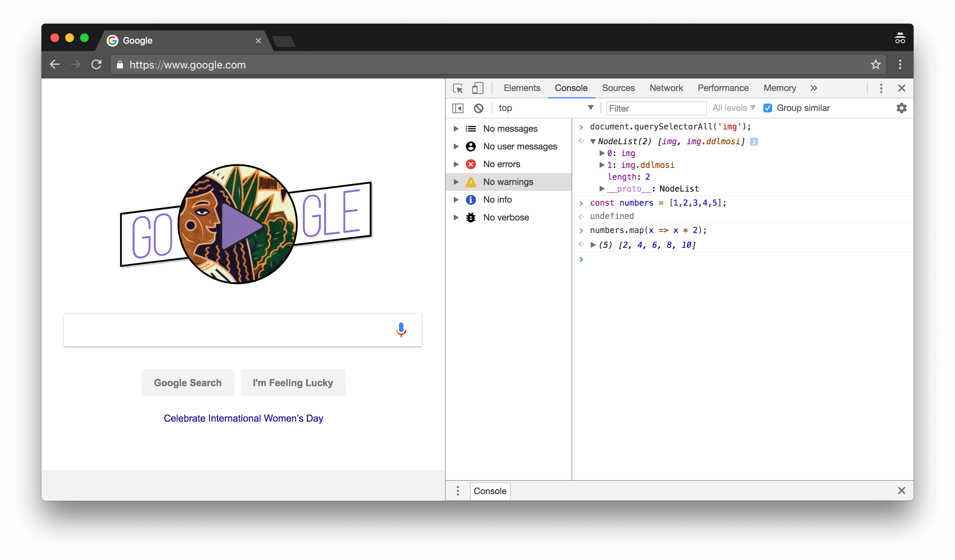Show more DevTools tabs chevron
Viewport: 955px width, 560px height.
[814, 88]
